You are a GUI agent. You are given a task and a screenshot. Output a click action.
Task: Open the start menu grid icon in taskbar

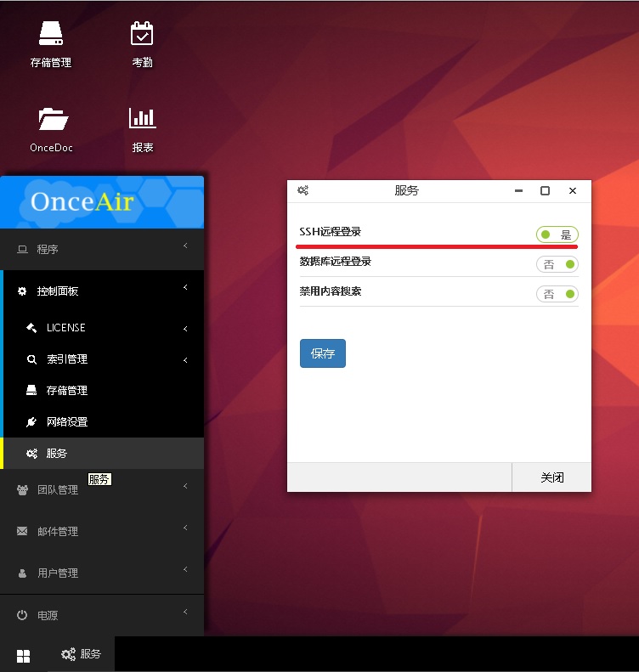pos(23,656)
